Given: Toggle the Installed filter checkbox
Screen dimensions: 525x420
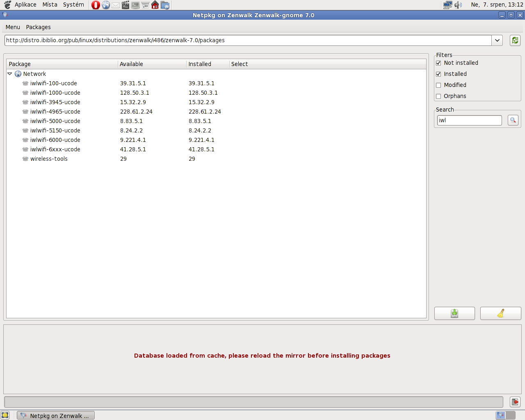Looking at the screenshot, I should [438, 74].
